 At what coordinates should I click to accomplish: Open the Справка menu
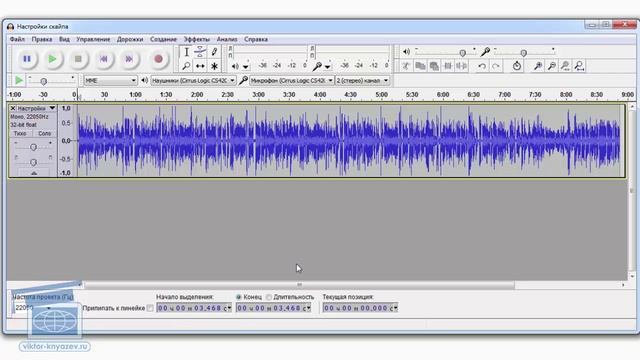256,39
